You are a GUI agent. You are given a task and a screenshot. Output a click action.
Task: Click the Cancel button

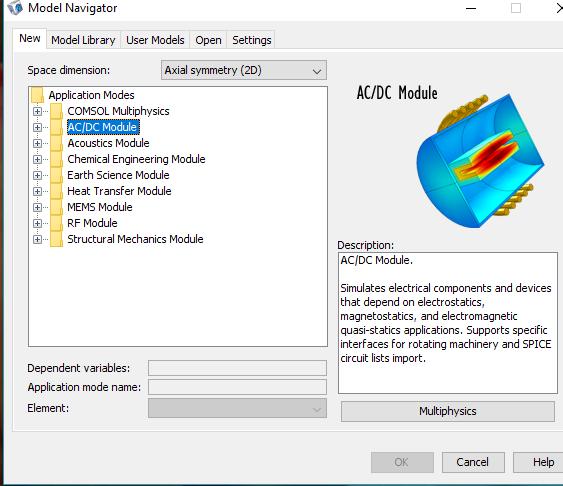pyautogui.click(x=473, y=462)
